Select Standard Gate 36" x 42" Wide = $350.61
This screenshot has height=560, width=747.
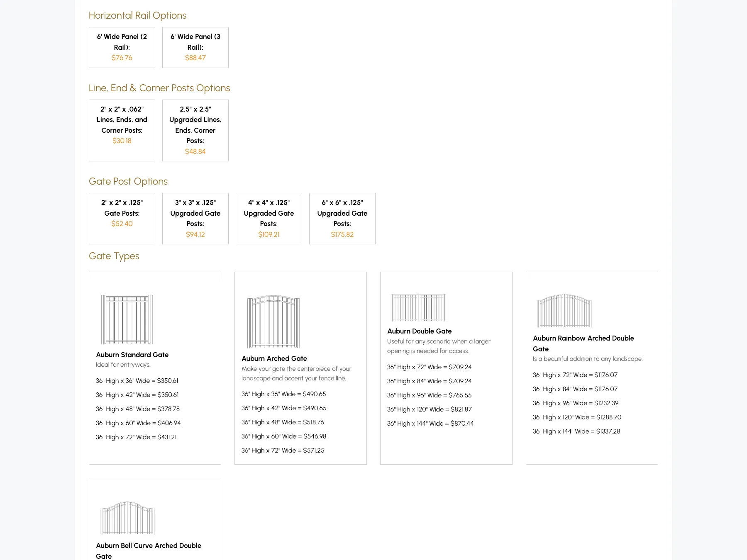pyautogui.click(x=137, y=395)
